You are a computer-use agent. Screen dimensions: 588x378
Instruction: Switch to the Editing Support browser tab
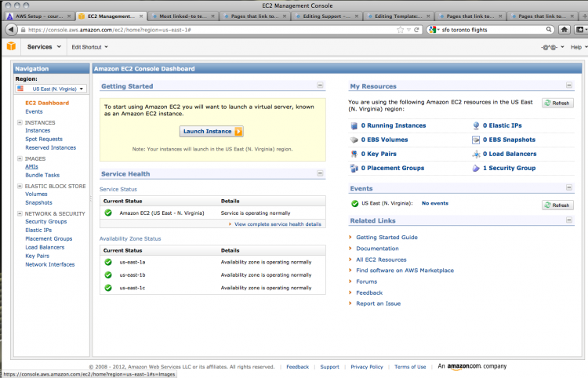[326, 16]
